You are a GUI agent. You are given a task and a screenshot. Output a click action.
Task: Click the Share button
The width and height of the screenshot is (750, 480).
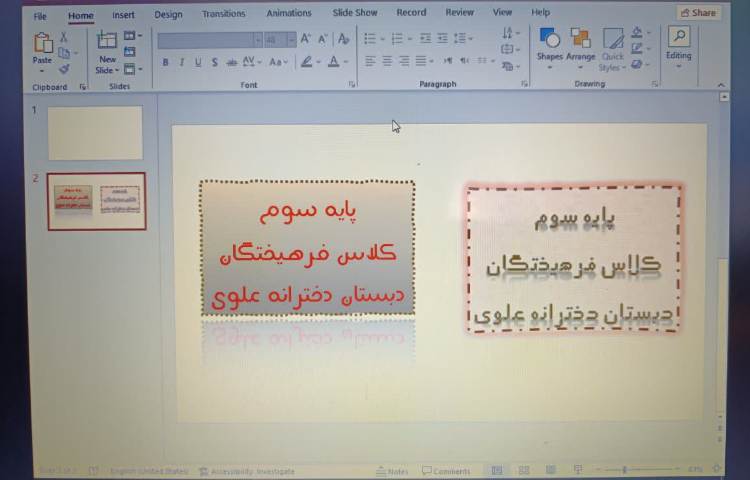pos(699,13)
